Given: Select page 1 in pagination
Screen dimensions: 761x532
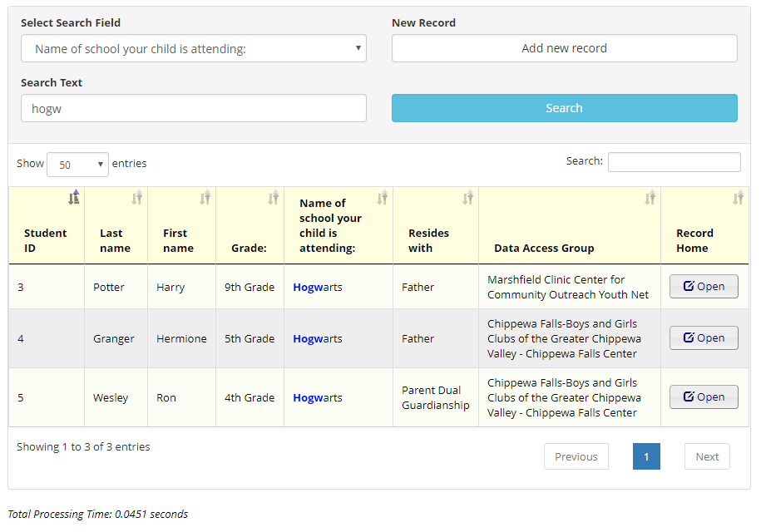Looking at the screenshot, I should 646,456.
